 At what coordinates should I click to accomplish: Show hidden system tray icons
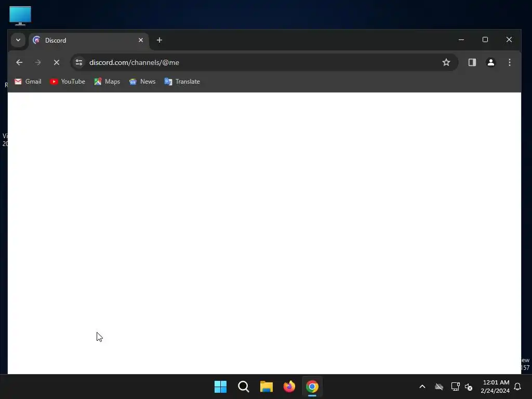point(422,387)
